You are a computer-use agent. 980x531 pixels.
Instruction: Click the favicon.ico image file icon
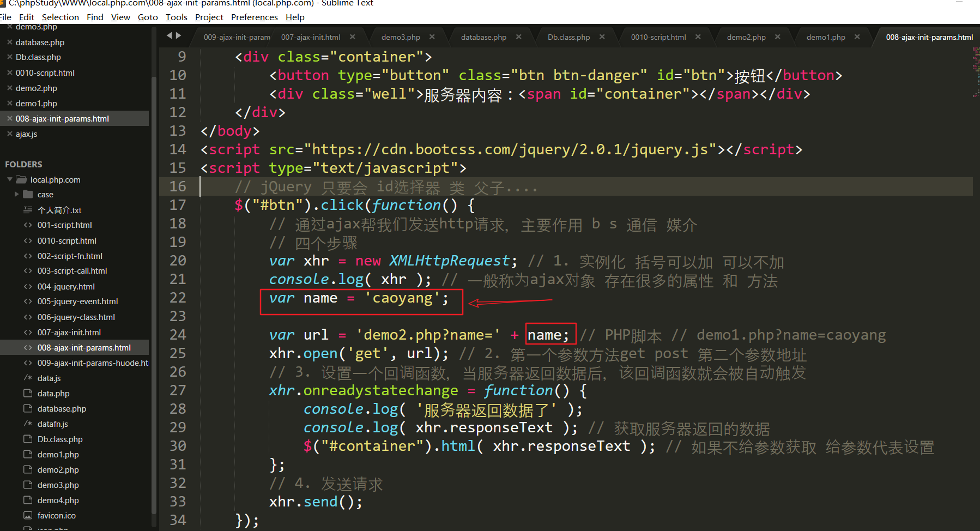point(28,515)
